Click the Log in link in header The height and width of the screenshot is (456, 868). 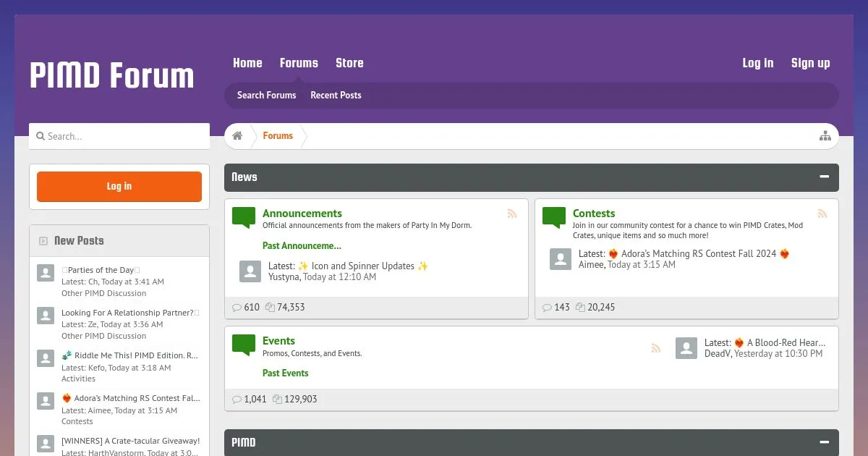(x=757, y=63)
